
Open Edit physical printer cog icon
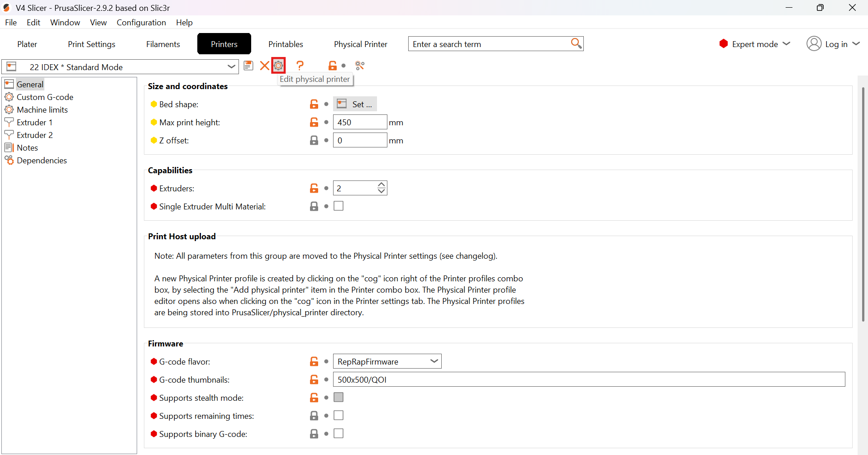pyautogui.click(x=278, y=66)
